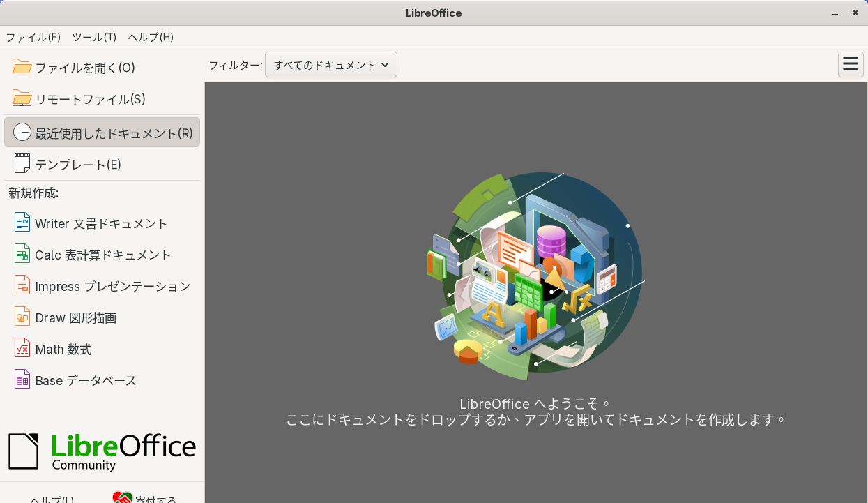Create a new Calc 表計算ドキュメント

pos(102,255)
